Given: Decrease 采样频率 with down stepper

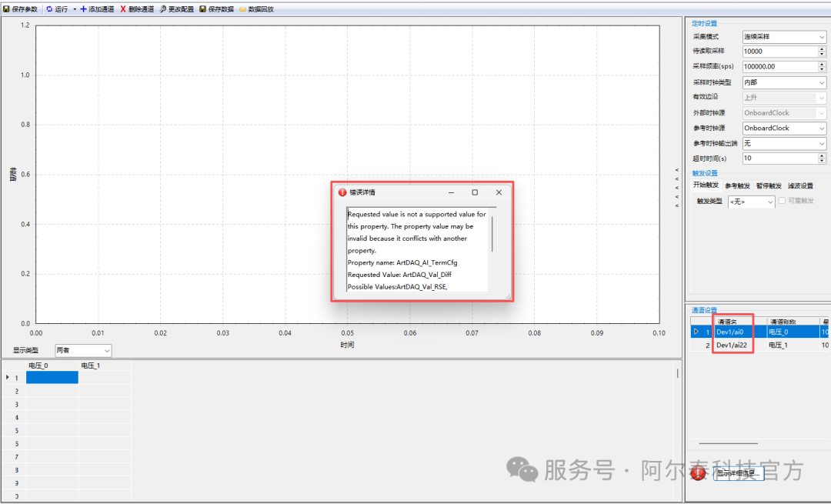Looking at the screenshot, I should pos(822,69).
